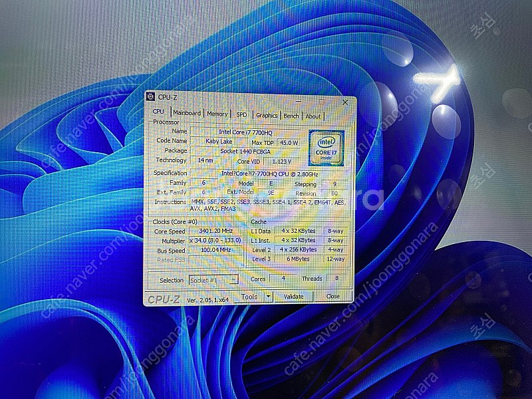
Task: Open the About tab
Action: (x=313, y=116)
